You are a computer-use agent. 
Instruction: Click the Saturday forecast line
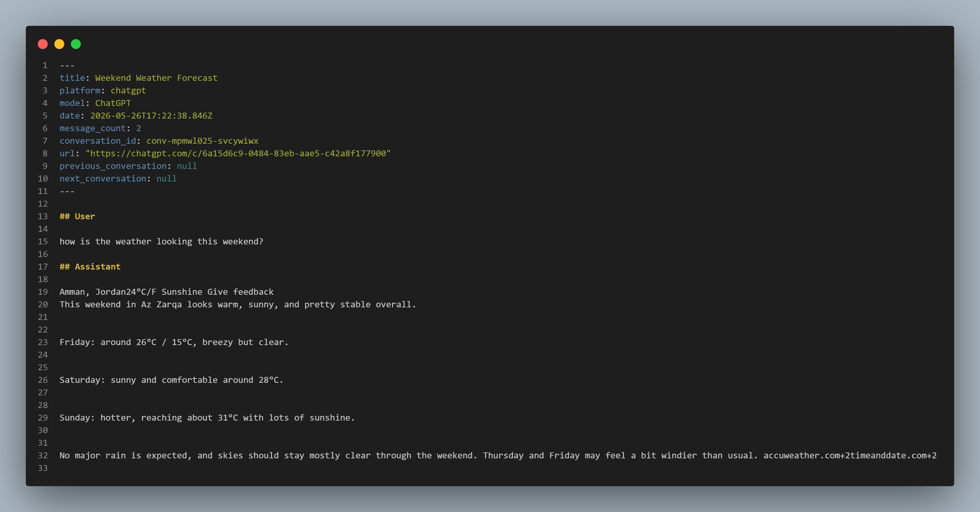tap(172, 380)
